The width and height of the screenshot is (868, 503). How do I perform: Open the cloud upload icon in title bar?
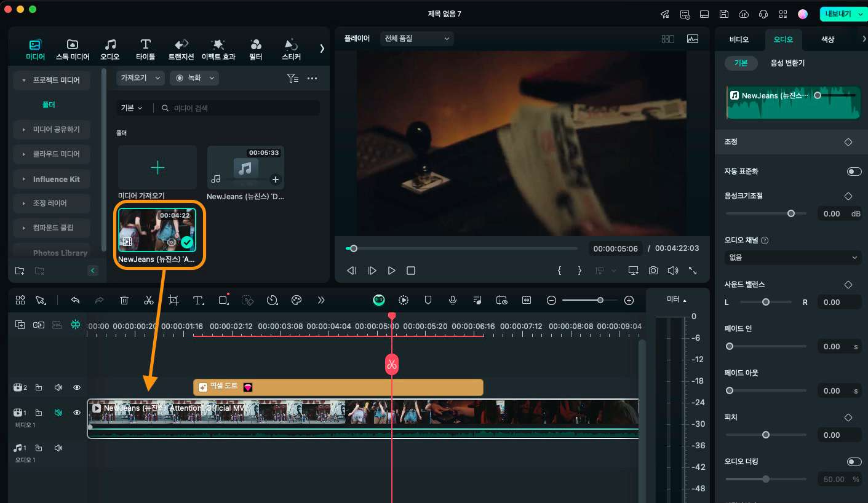click(x=744, y=14)
